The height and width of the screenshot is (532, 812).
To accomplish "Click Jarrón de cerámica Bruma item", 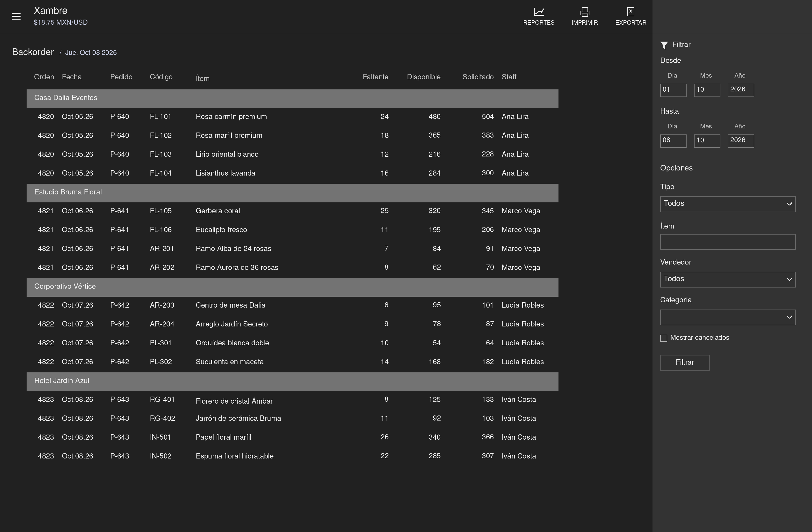I will point(238,418).
